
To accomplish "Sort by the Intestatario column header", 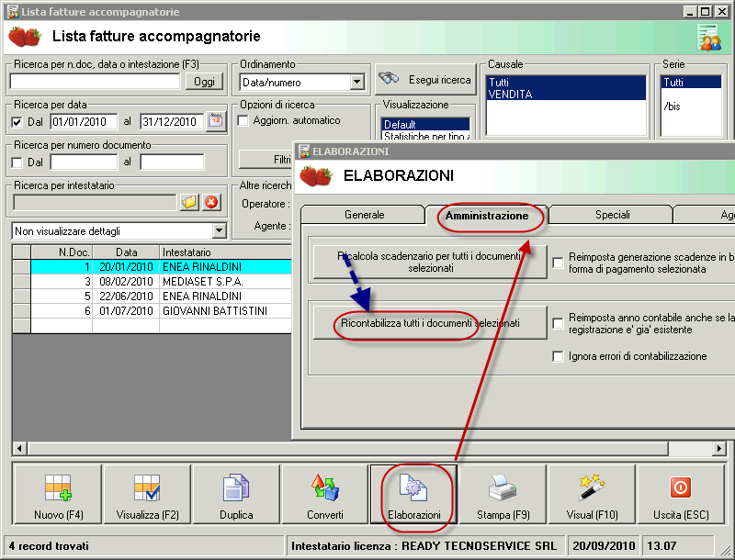I will click(225, 252).
